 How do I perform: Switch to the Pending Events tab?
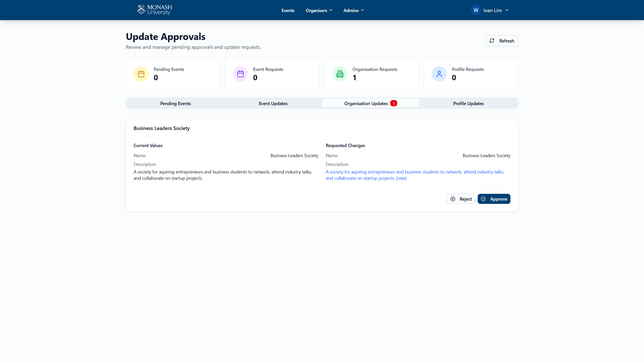coord(175,103)
